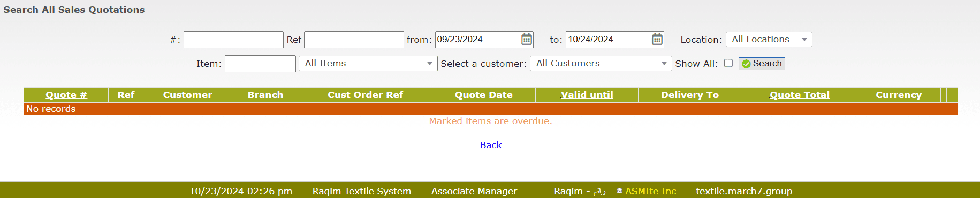The image size is (980, 198).
Task: Click the Marked items are overdue note
Action: 490,121
